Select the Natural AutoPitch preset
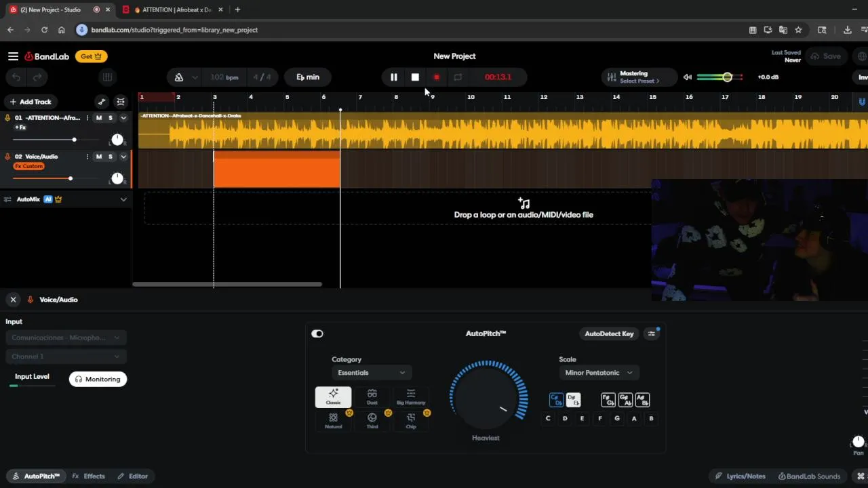 [333, 420]
